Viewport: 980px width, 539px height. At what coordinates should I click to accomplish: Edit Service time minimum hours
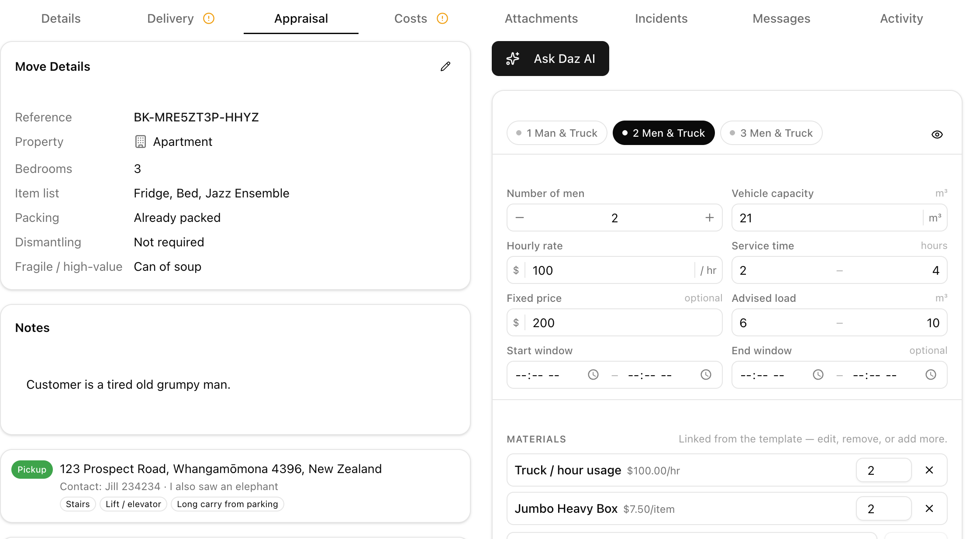(782, 270)
